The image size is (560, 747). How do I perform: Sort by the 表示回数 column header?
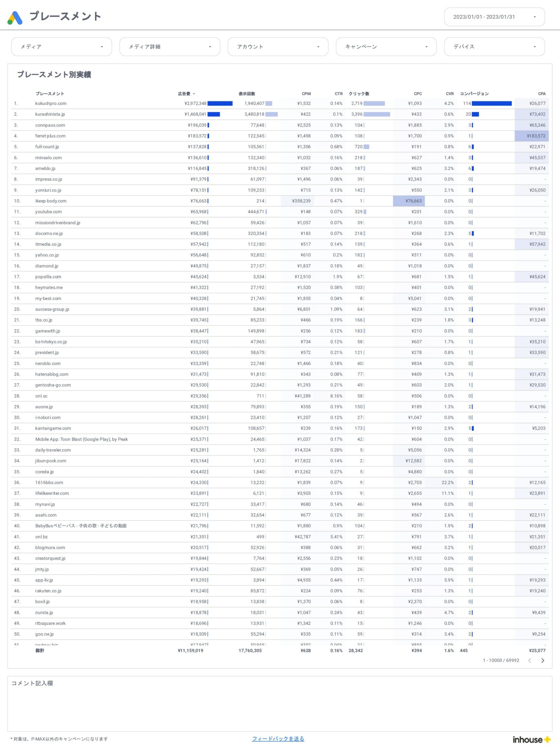(x=247, y=94)
